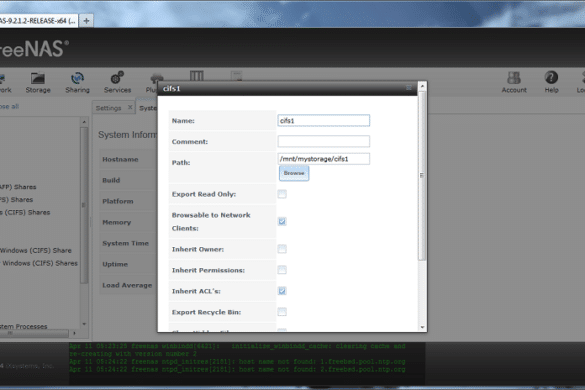Switch to the Settings tab
Viewport: 585px width, 390px height.
[109, 108]
